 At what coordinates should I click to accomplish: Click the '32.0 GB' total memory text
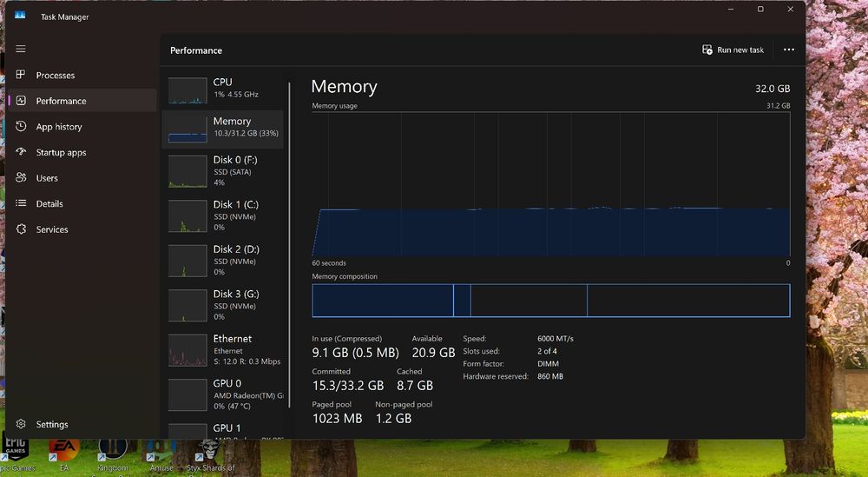pos(773,89)
